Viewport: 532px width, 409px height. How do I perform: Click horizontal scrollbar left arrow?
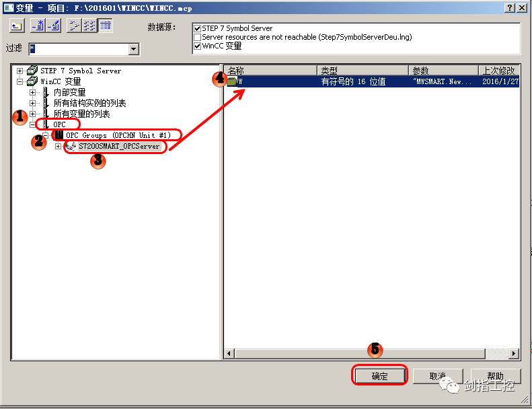click(x=229, y=353)
